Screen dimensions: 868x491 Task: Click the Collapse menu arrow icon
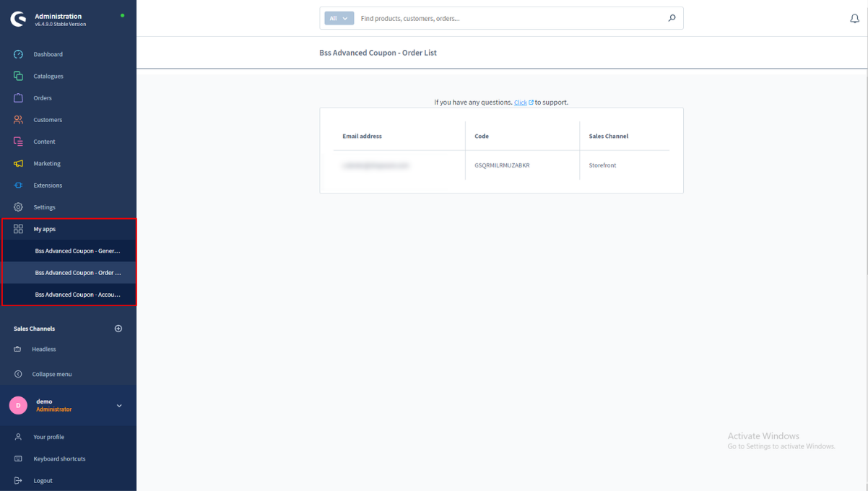pyautogui.click(x=18, y=374)
